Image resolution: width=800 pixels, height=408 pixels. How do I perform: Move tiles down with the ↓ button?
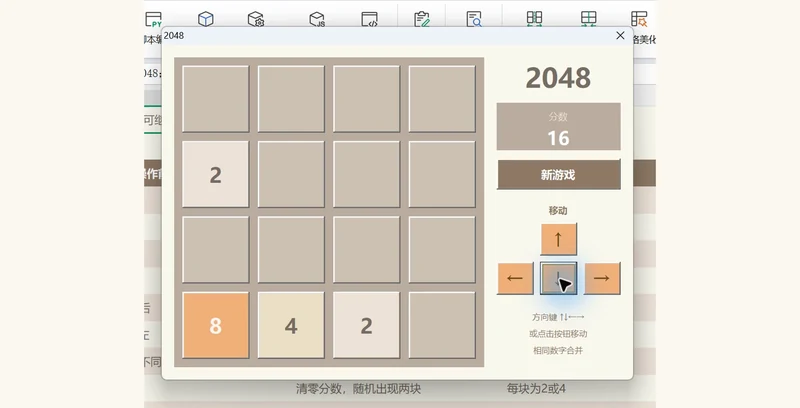559,278
